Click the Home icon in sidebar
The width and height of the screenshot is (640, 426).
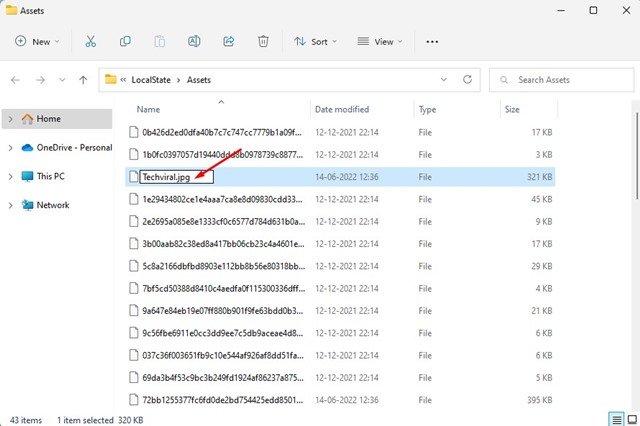point(27,119)
